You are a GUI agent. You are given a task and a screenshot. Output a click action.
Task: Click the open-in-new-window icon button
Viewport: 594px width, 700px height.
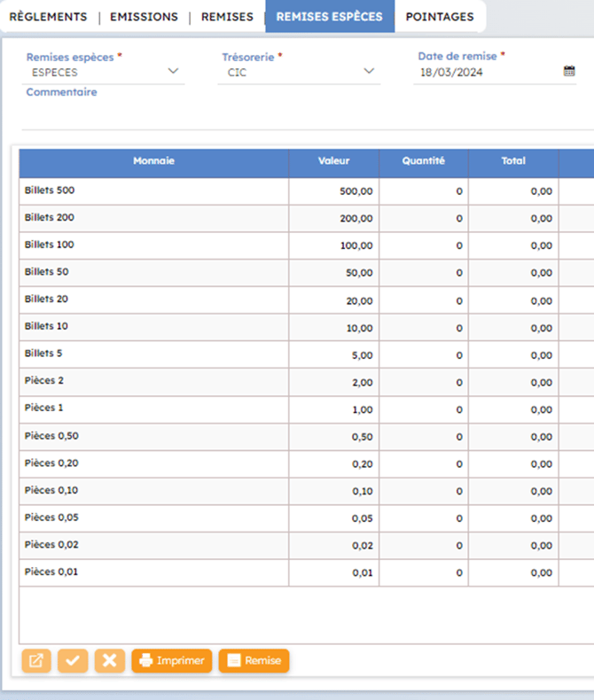click(36, 661)
